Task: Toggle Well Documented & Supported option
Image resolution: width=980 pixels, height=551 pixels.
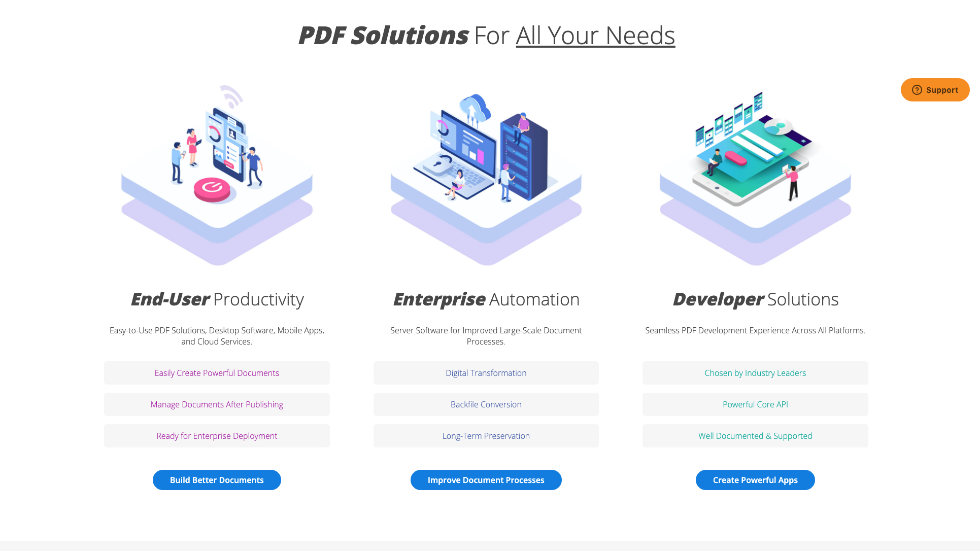Action: [x=755, y=435]
